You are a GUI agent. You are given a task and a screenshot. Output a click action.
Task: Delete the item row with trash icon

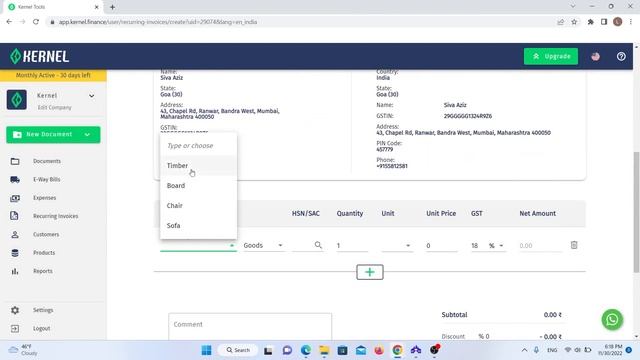point(574,245)
